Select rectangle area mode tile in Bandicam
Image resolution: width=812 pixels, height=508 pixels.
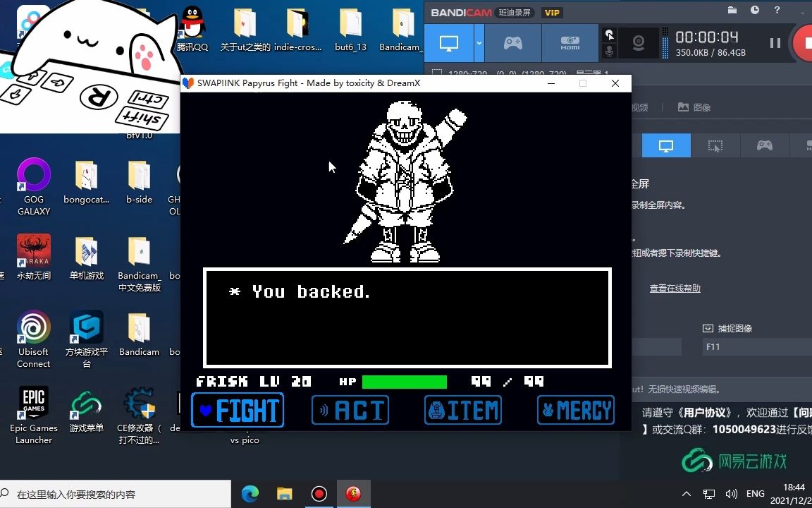pos(715,145)
